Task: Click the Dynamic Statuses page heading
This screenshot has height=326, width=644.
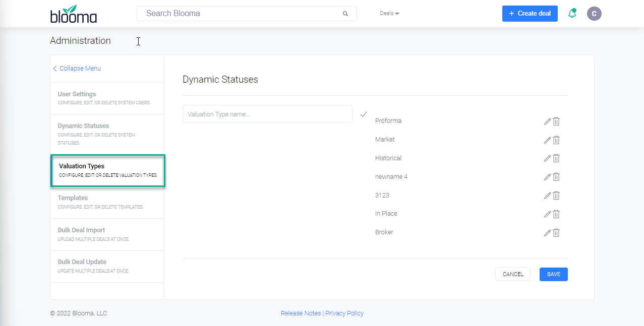Action: click(x=220, y=80)
